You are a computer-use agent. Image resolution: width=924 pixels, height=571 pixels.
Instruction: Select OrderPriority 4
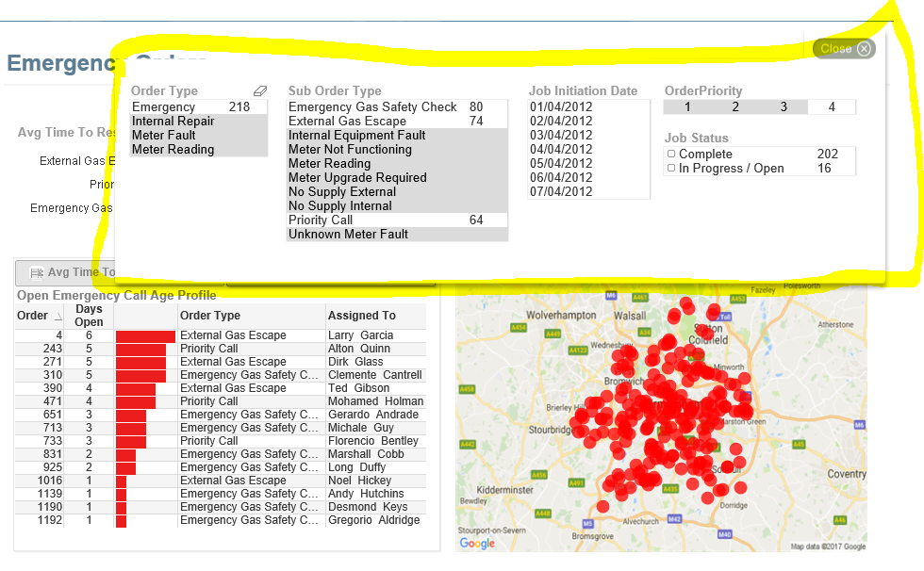click(832, 107)
